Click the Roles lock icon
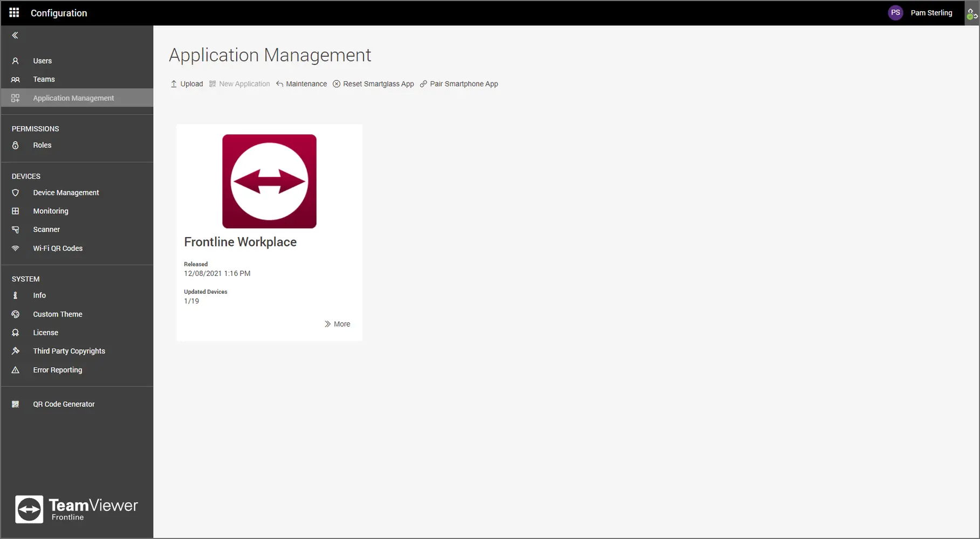 click(x=16, y=145)
